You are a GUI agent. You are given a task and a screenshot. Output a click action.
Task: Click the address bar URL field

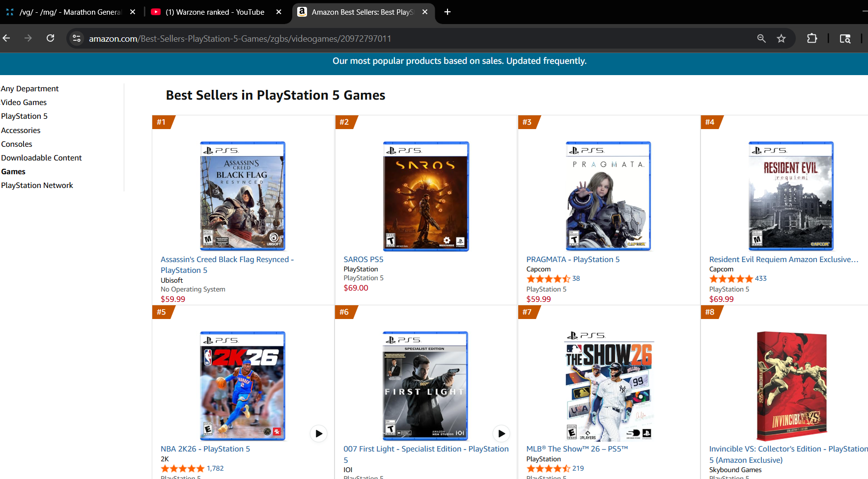418,38
